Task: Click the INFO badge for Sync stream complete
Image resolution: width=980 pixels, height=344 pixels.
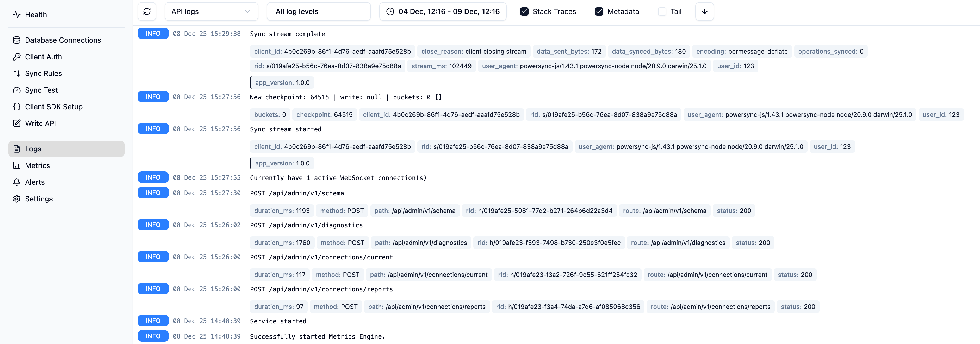Action: tap(153, 34)
